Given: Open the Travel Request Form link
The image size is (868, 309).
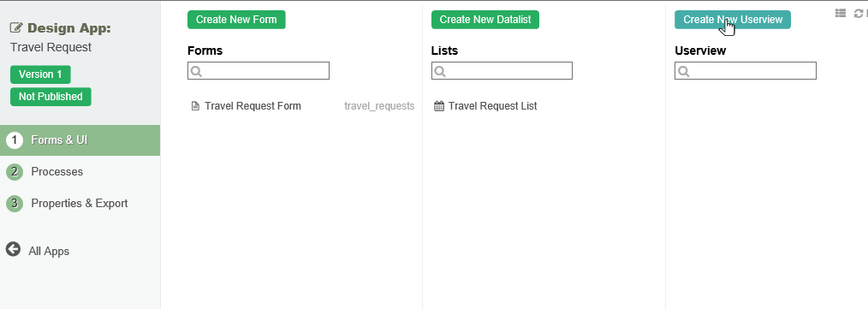Looking at the screenshot, I should click(253, 106).
